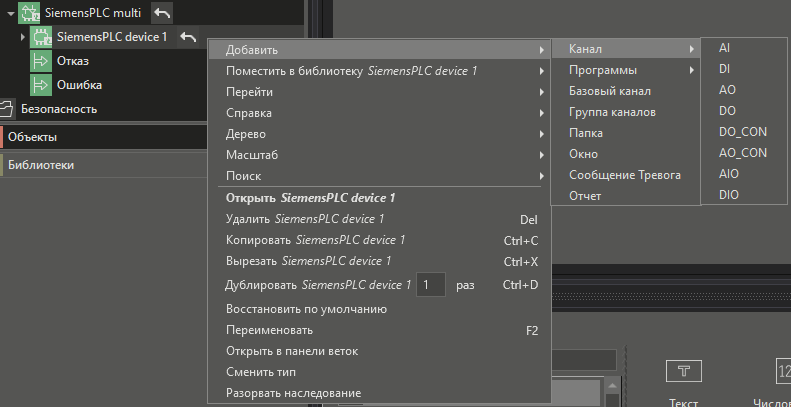
Task: Open the Дерево submenu
Action: [379, 134]
